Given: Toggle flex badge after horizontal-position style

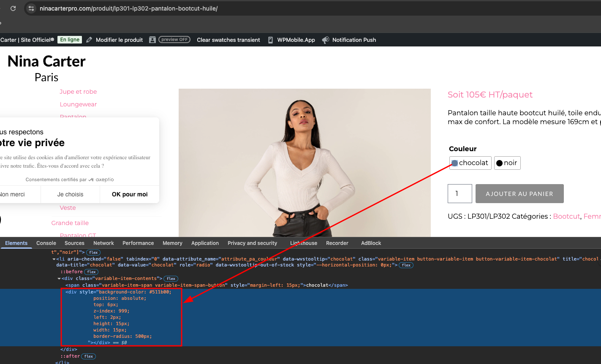Looking at the screenshot, I should (x=406, y=265).
